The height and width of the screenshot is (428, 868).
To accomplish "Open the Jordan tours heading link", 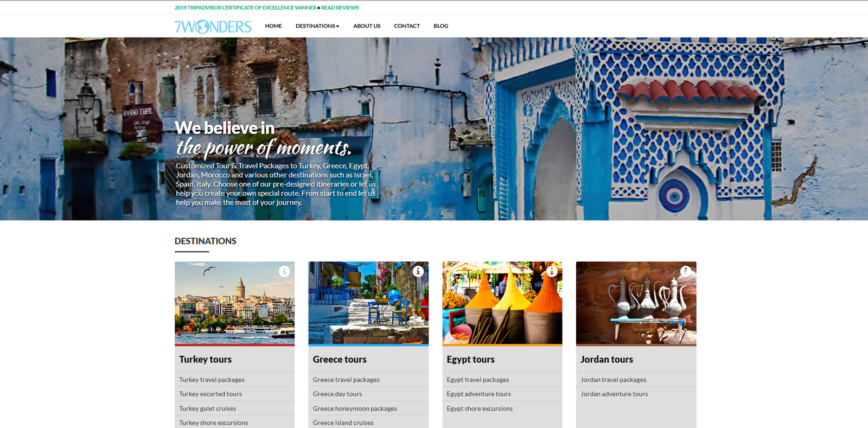I will point(607,360).
